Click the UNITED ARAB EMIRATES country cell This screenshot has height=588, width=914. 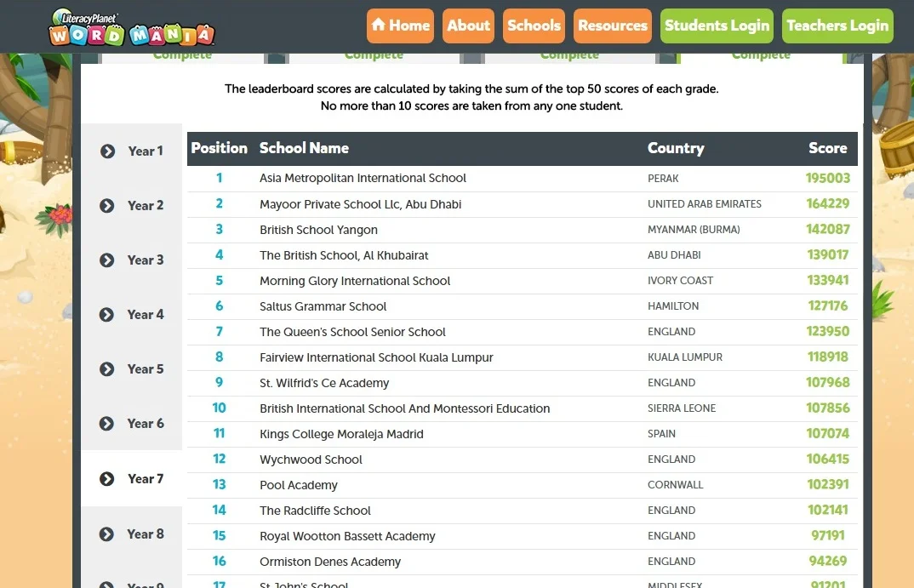click(x=704, y=204)
